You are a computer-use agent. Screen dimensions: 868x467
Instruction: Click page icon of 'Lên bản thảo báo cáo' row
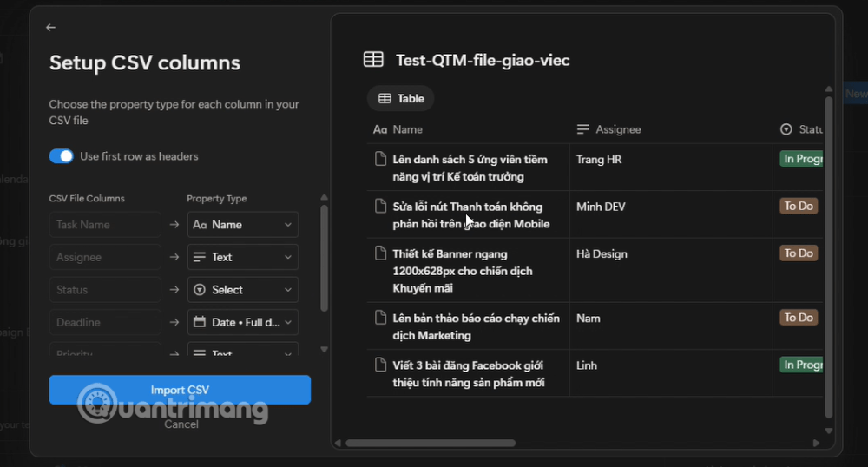coord(380,317)
